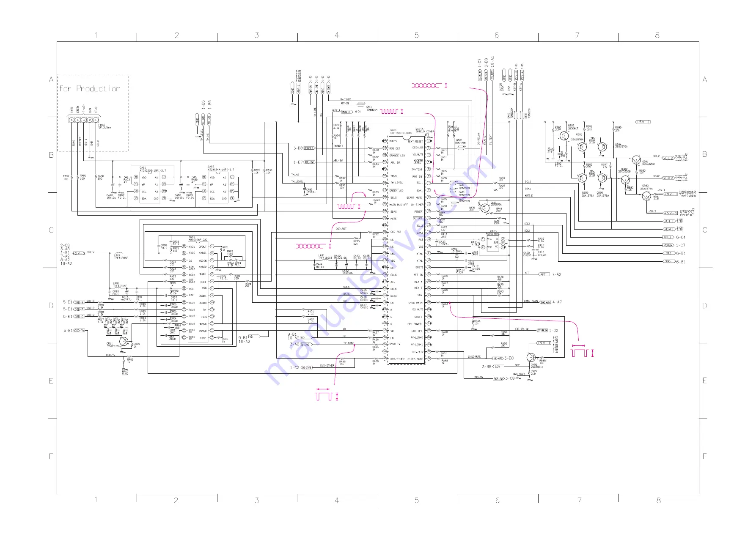Select the DEGAUSS pin name on QA01
Viewport: 756px width, 534px height.
[418, 148]
